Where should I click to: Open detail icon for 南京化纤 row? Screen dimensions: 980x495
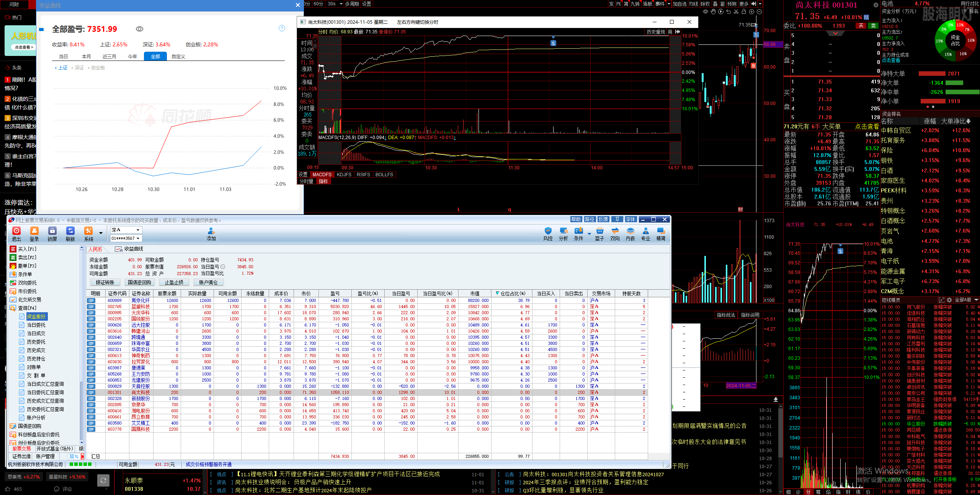[x=91, y=301]
